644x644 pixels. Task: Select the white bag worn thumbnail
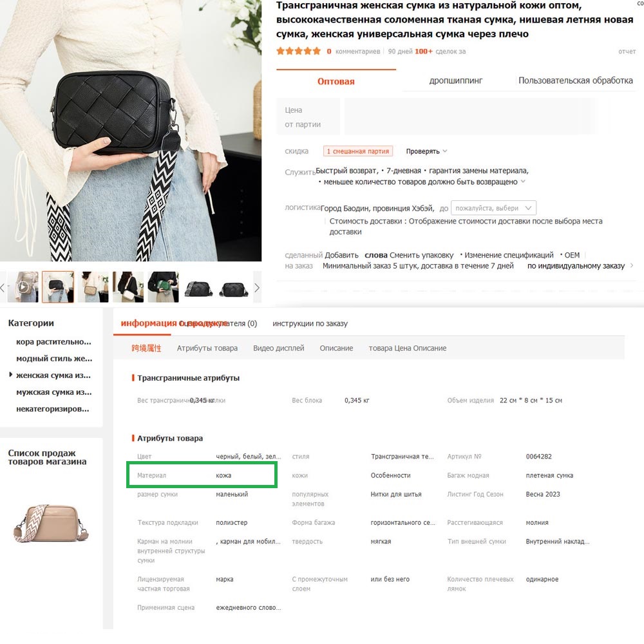click(128, 287)
